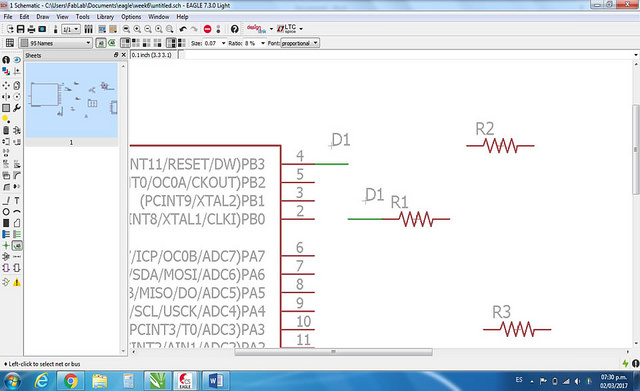Screen dimensions: 640x391
Task: Expand the command line history arrow
Action: click(636, 55)
